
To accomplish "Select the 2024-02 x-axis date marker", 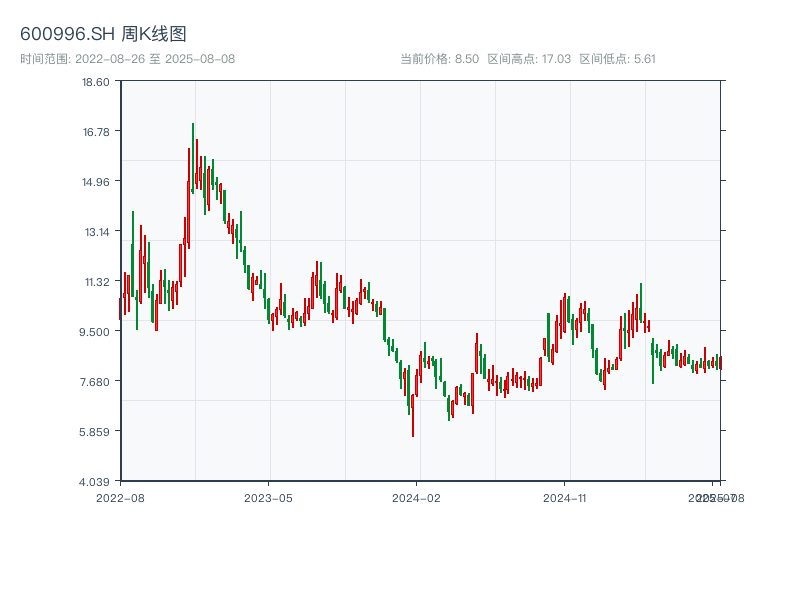I will click(x=417, y=497).
